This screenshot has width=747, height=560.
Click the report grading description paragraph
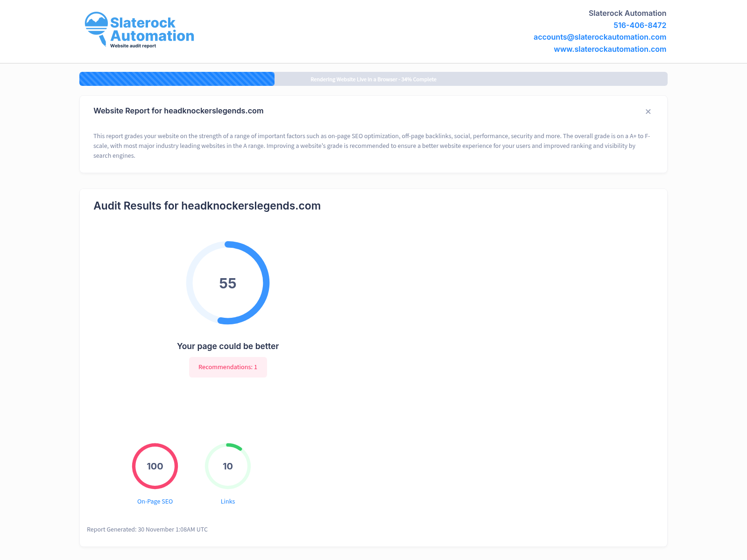point(372,146)
